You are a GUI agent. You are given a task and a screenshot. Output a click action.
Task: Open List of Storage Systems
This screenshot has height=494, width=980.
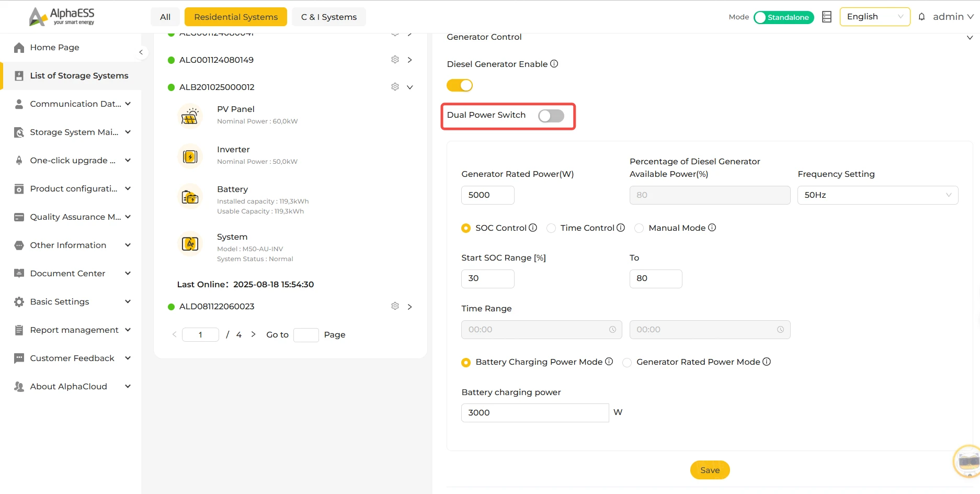[72, 75]
